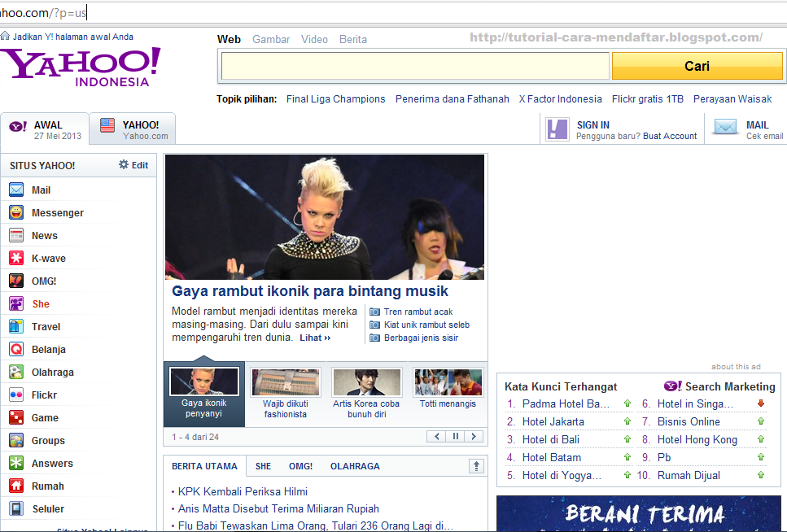Click the Belanja shopping icon

pyautogui.click(x=16, y=349)
